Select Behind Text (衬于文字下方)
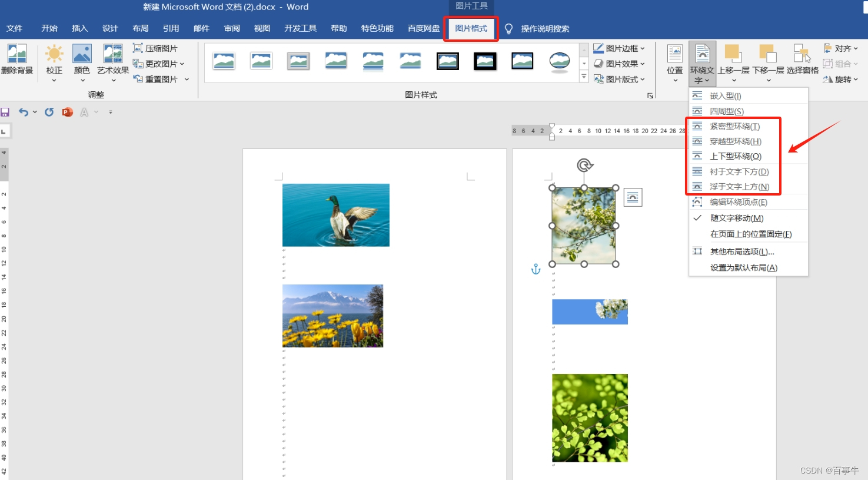 [x=749, y=171]
